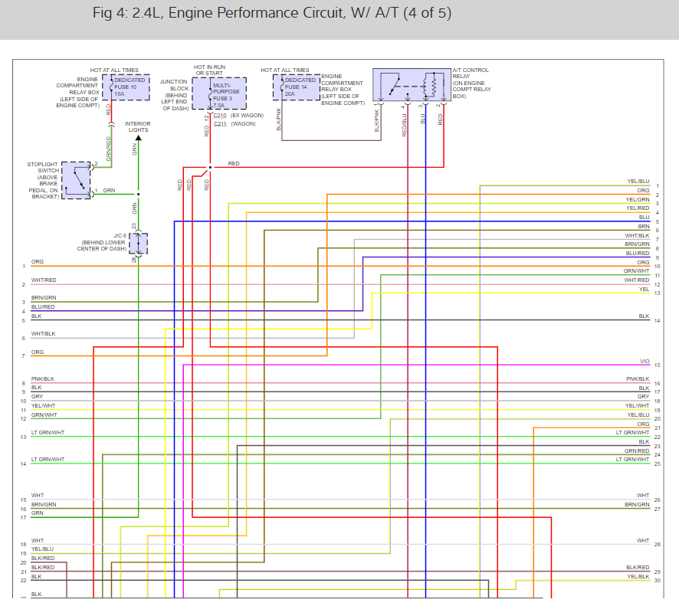The image size is (679, 616).
Task: Click the LT GRN/WHT label at left pin 13
Action: coord(48,432)
